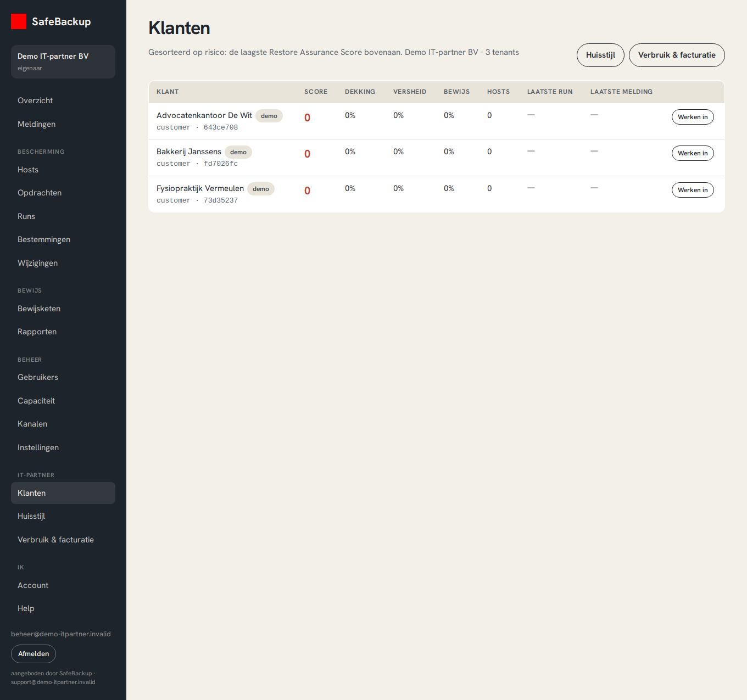Select the Klanten sidebar item

(x=63, y=493)
